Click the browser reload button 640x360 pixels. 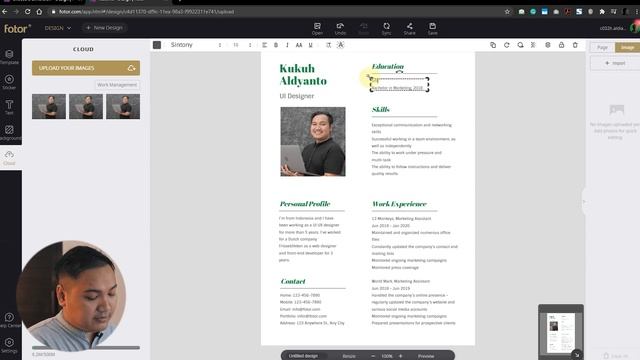[27, 12]
